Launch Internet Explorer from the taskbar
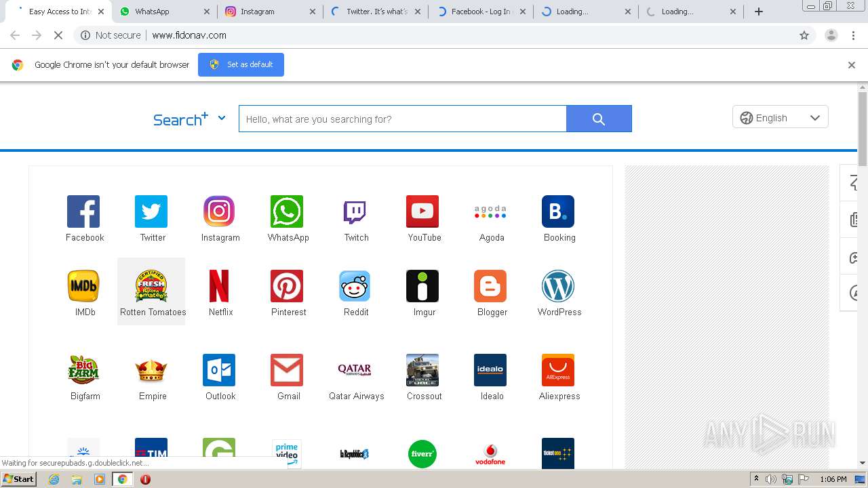The height and width of the screenshot is (488, 868). (x=54, y=479)
